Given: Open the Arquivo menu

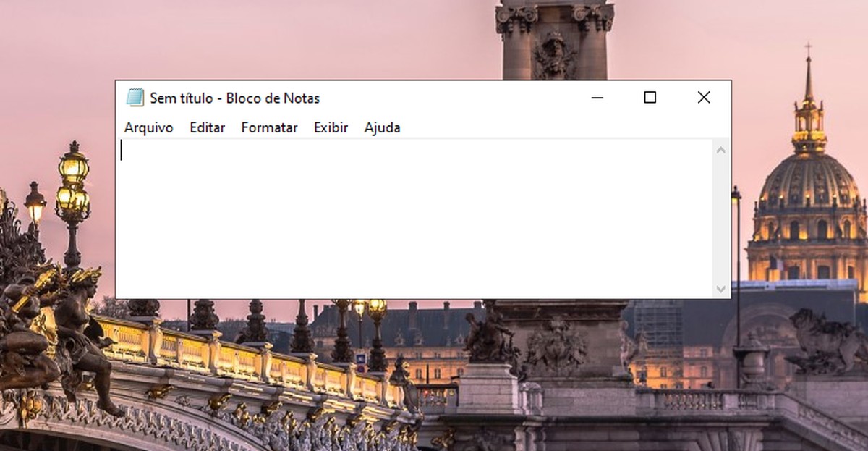Looking at the screenshot, I should click(x=148, y=127).
